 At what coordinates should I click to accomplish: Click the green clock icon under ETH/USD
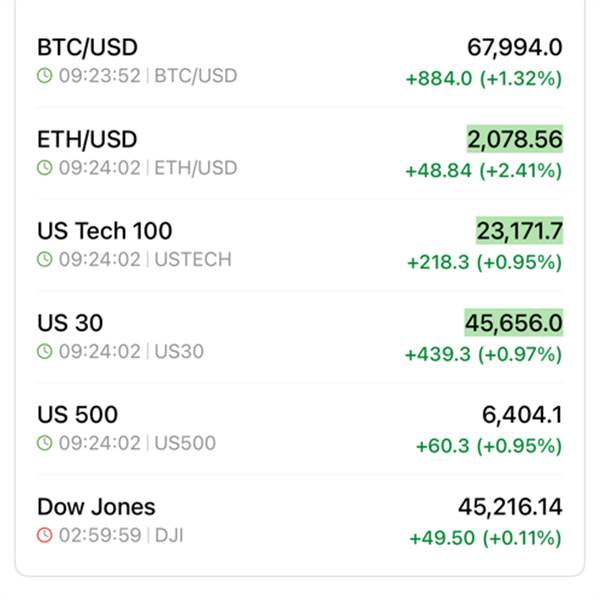pyautogui.click(x=44, y=167)
